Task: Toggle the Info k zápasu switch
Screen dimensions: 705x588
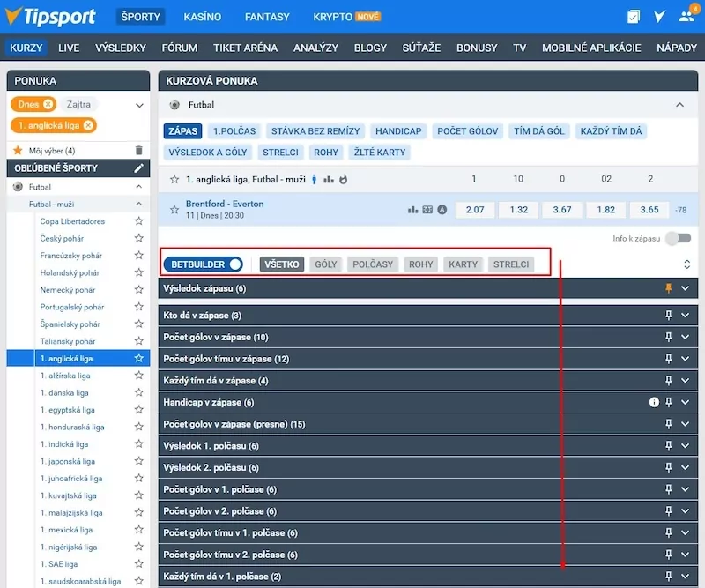Action: tap(679, 238)
